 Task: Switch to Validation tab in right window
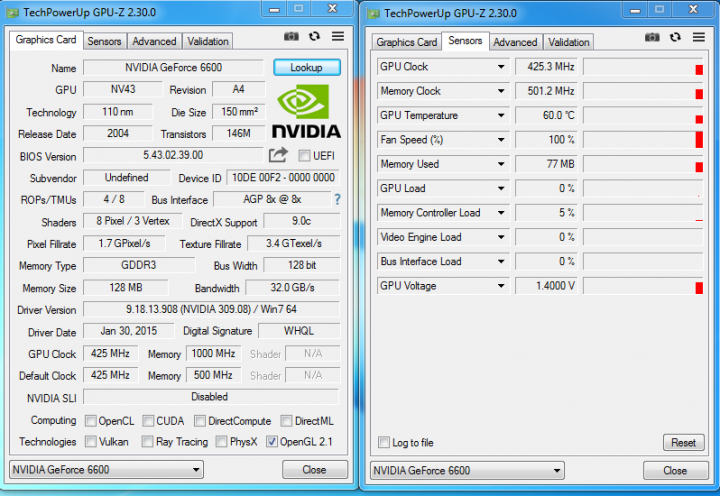click(568, 42)
